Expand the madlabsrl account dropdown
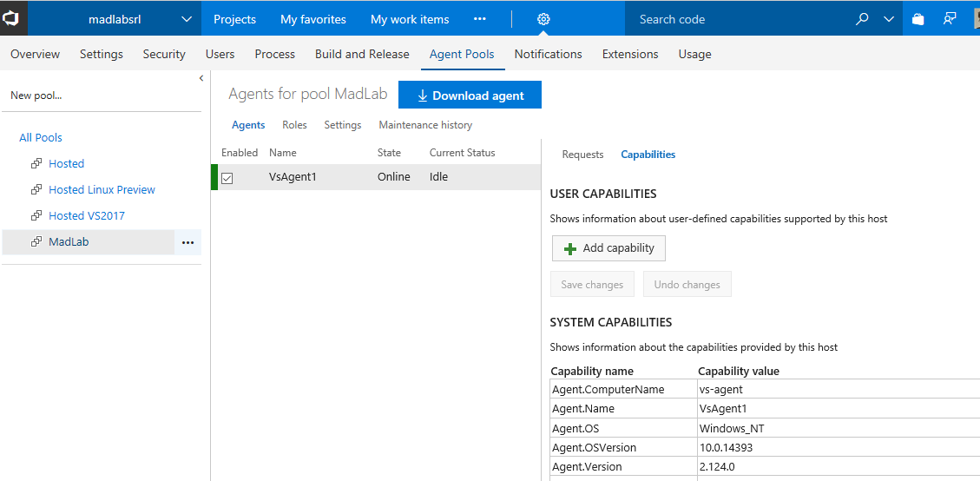The image size is (980, 481). [x=187, y=19]
